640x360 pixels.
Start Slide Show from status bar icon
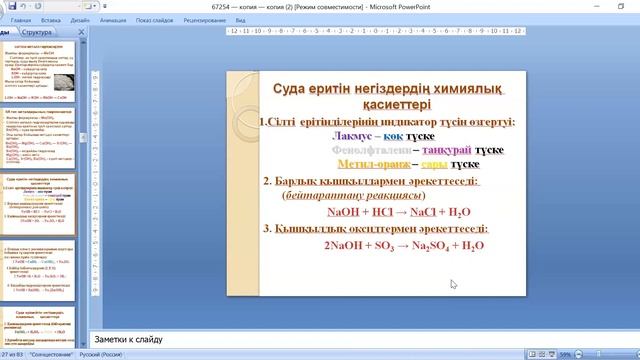552,354
